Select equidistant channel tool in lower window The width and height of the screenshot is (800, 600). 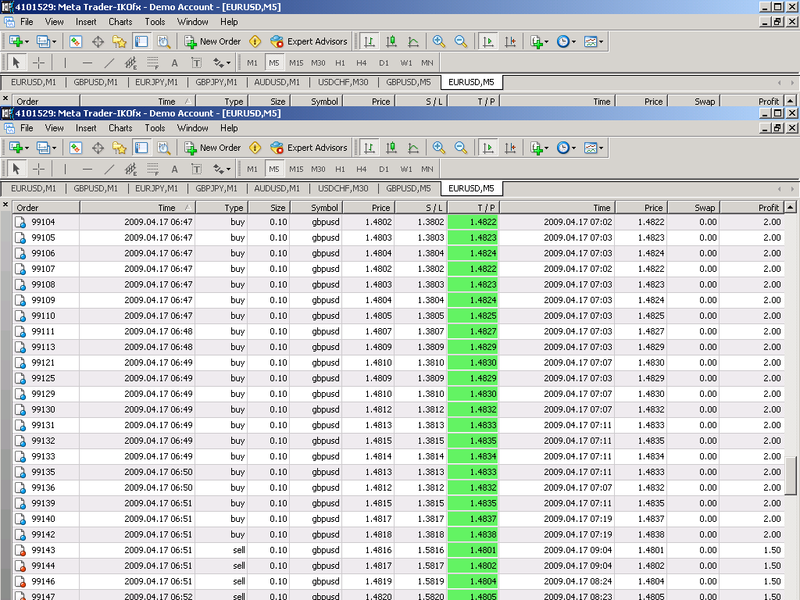pos(131,169)
